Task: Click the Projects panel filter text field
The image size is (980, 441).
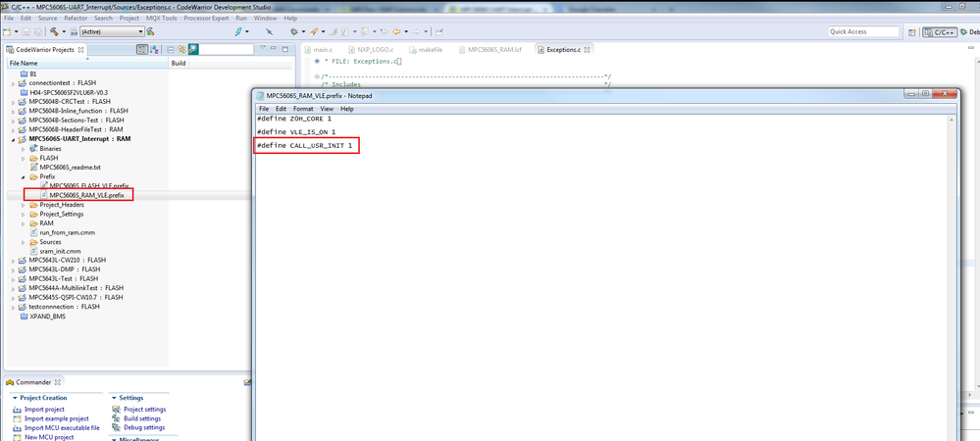Action: pos(227,49)
